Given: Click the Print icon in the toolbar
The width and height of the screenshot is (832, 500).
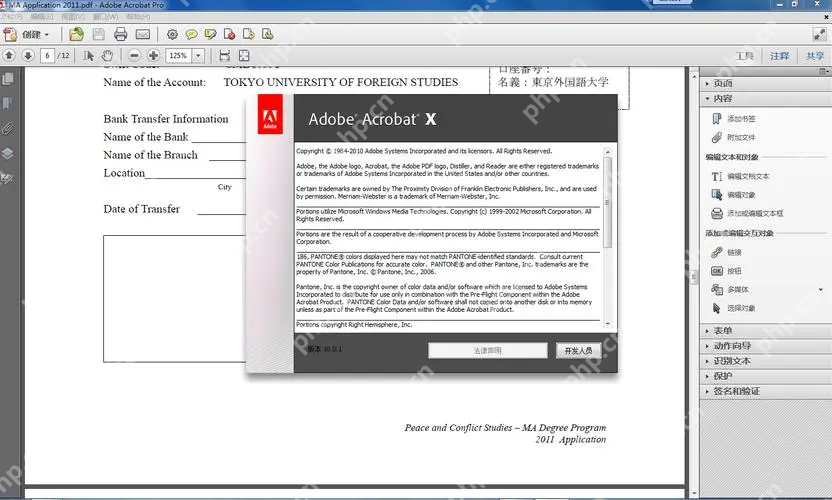Looking at the screenshot, I should point(119,35).
